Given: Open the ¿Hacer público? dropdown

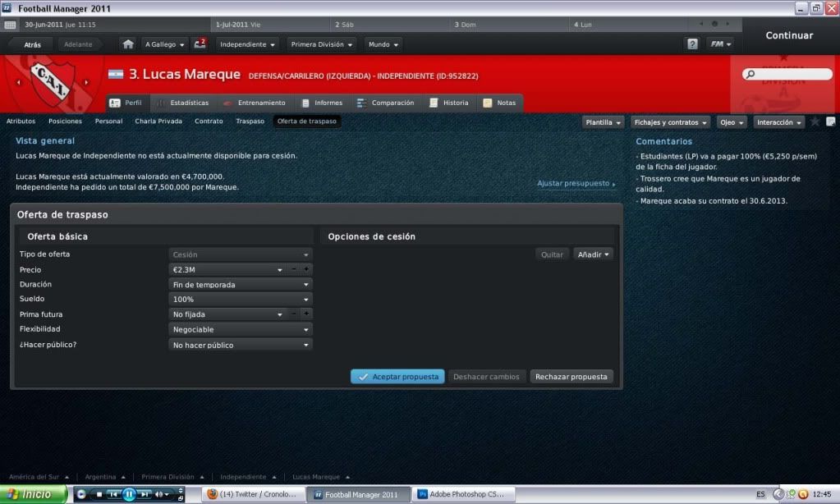Looking at the screenshot, I should click(240, 345).
